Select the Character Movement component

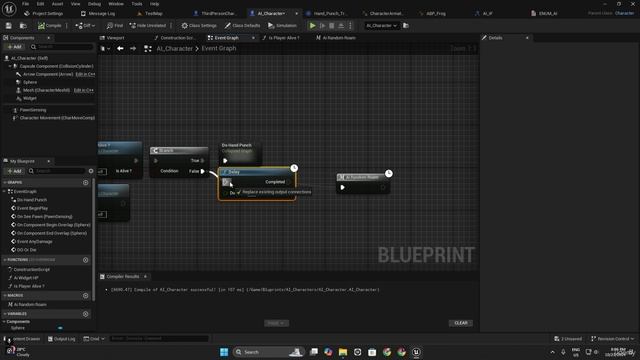pyautogui.click(x=57, y=118)
